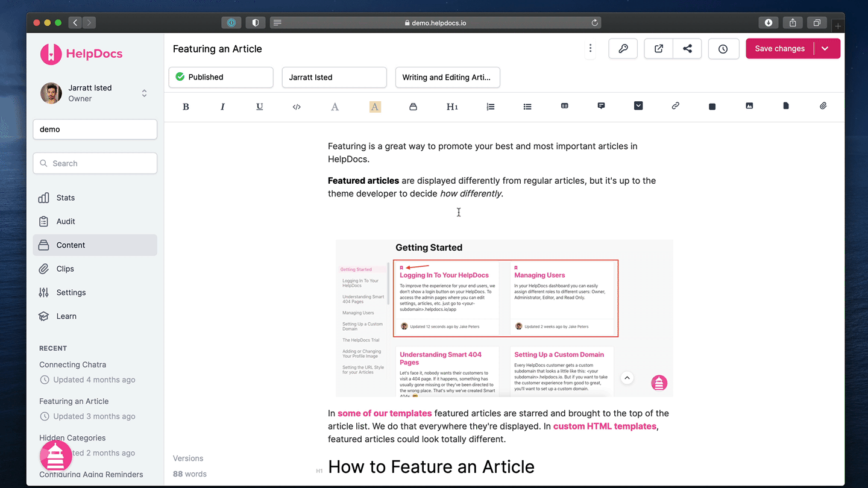
Task: Insert a callout message block
Action: coord(601,105)
